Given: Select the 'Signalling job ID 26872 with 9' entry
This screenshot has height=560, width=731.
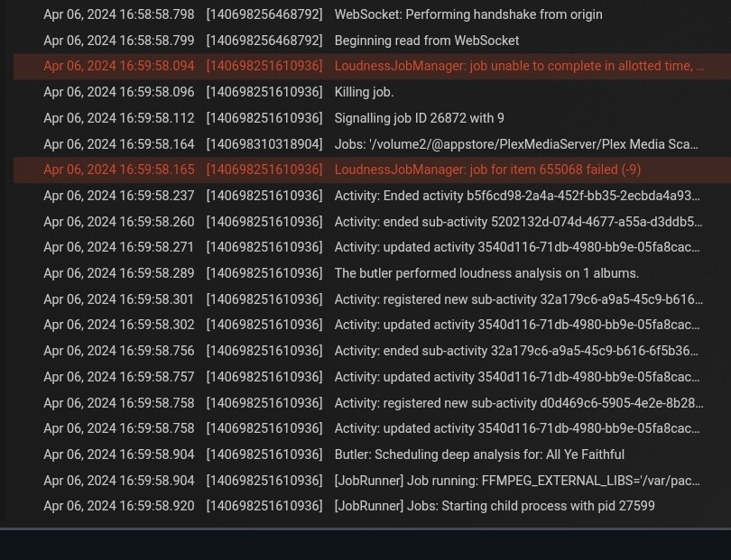Looking at the screenshot, I should pyautogui.click(x=419, y=118).
